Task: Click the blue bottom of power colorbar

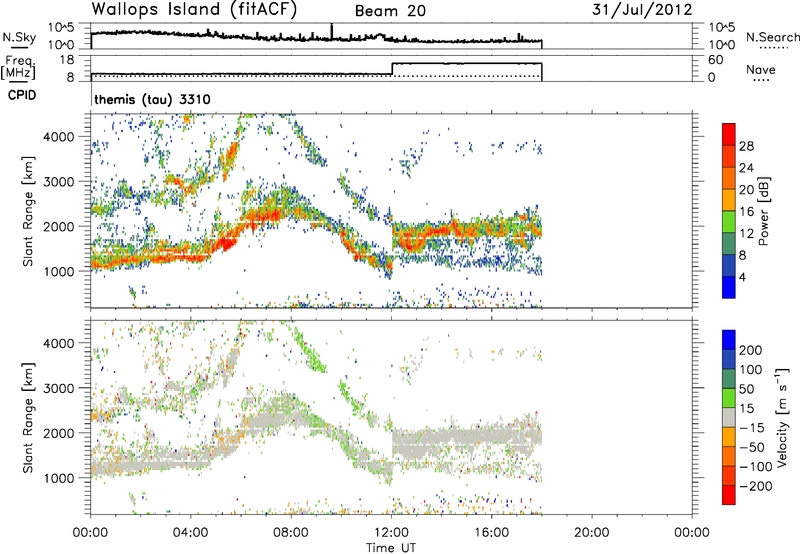Action: pos(729,288)
